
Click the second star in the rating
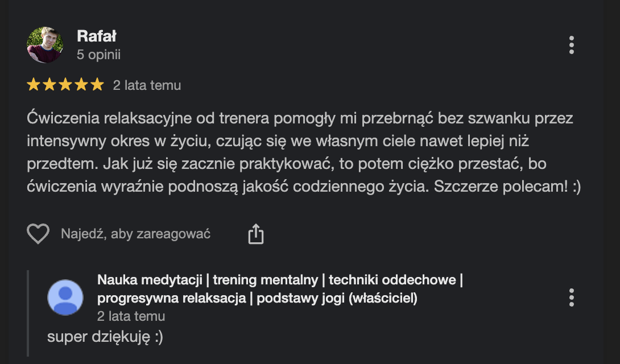tap(49, 85)
